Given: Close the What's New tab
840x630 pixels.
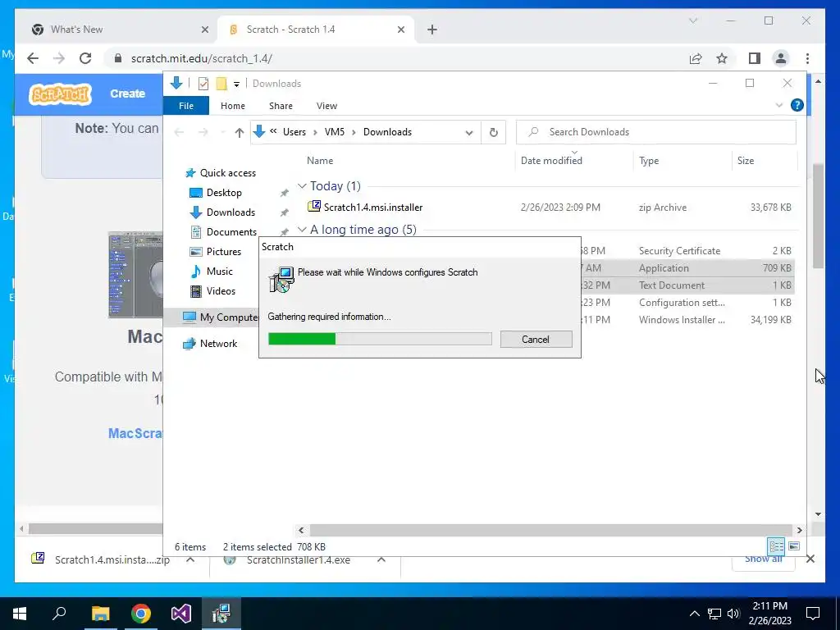Looking at the screenshot, I should tap(204, 30).
